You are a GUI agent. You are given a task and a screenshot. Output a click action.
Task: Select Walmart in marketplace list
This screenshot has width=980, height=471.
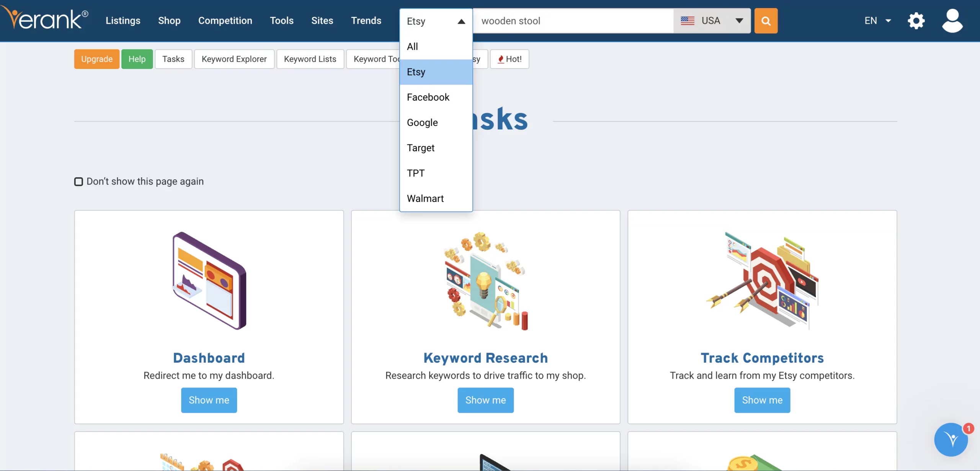[436, 198]
